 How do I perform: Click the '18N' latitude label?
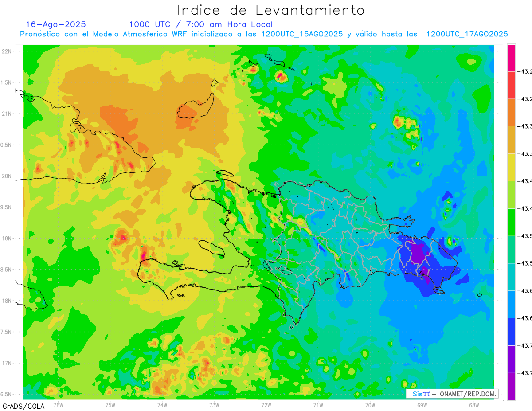point(8,301)
